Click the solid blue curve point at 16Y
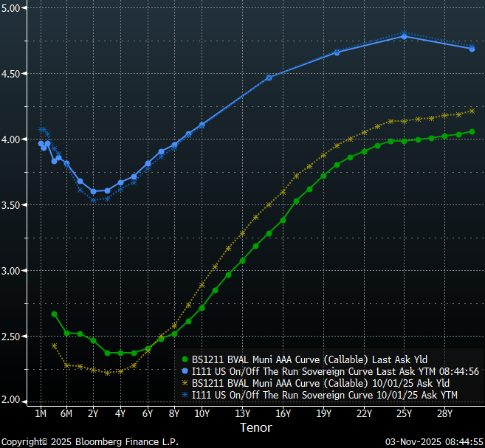 tap(269, 77)
